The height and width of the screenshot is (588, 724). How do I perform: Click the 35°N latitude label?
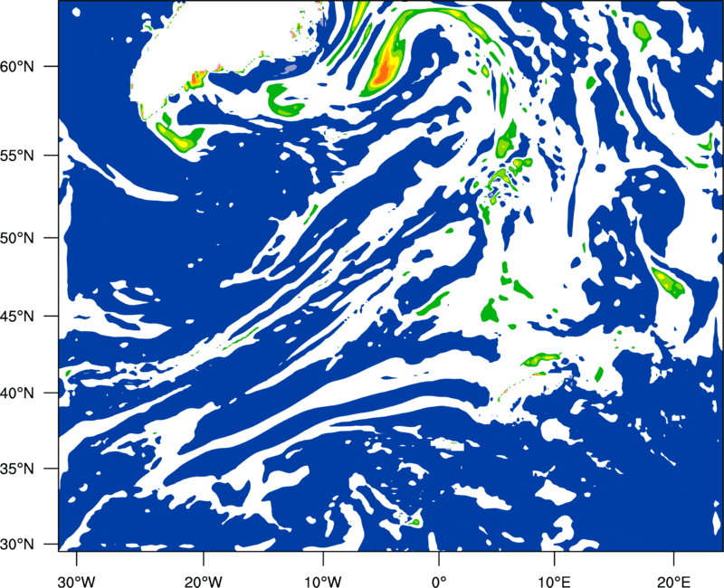pyautogui.click(x=16, y=469)
